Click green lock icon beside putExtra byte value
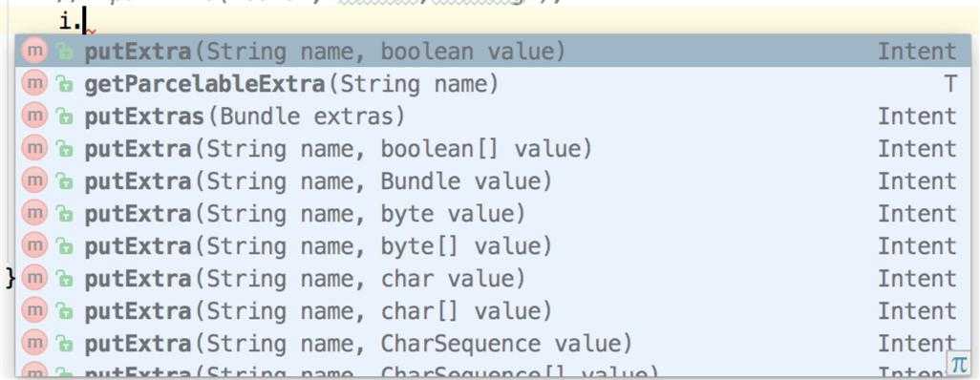980x380 pixels. click(x=64, y=214)
